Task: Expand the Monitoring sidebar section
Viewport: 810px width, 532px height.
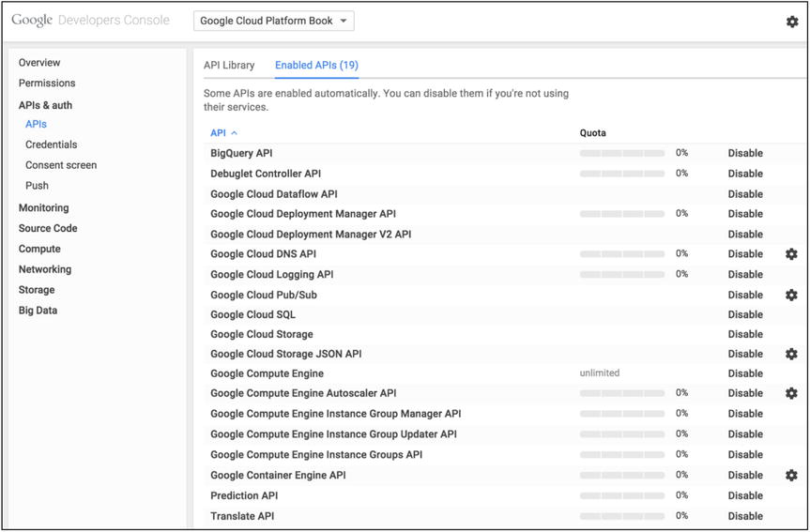Action: pyautogui.click(x=43, y=207)
